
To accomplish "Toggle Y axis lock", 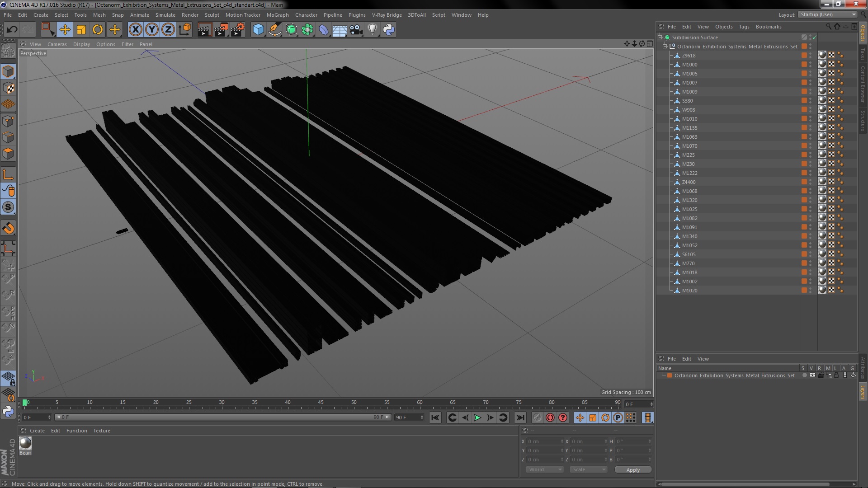I will pyautogui.click(x=152, y=30).
